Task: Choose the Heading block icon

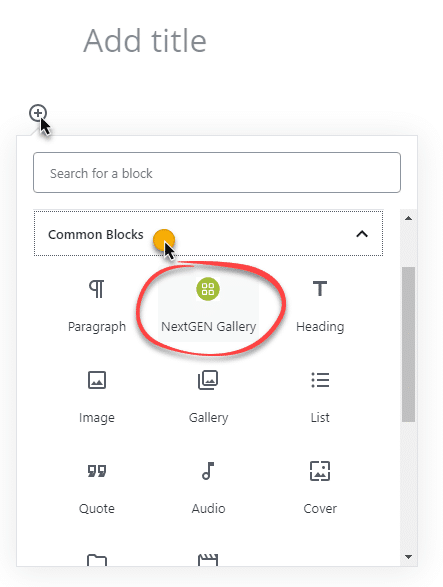Action: [x=320, y=289]
